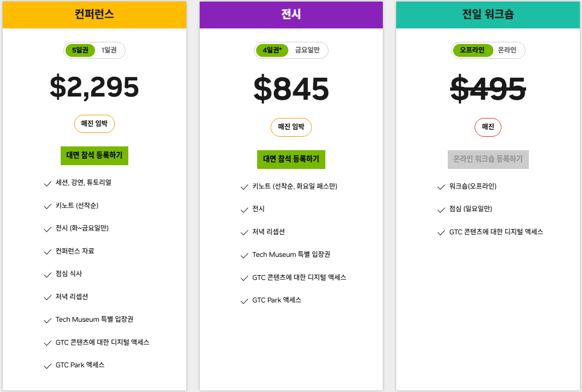This screenshot has width=582, height=392.
Task: Select the '1일권' option in 컨퍼런스 card
Action: (x=108, y=50)
